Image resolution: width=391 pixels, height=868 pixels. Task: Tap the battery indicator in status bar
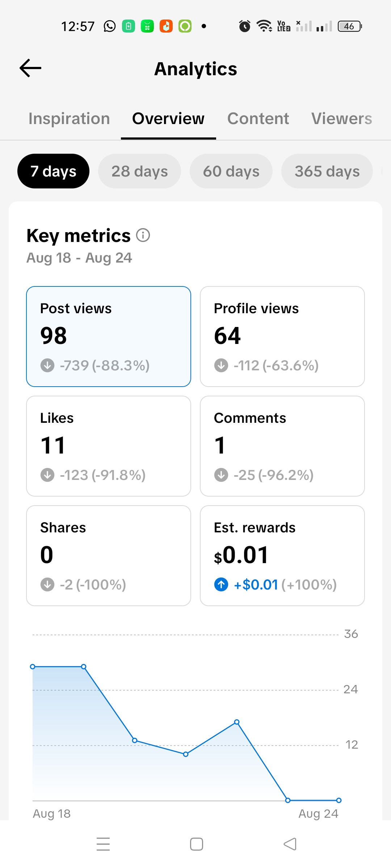(x=350, y=26)
